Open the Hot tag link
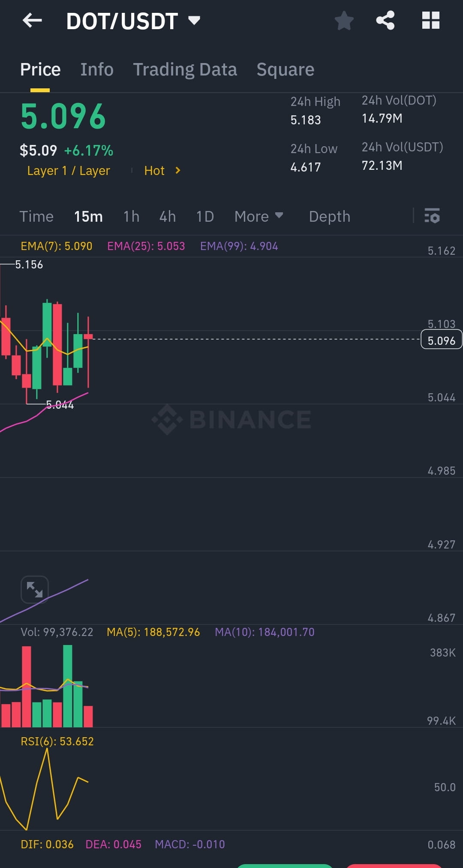 click(154, 171)
